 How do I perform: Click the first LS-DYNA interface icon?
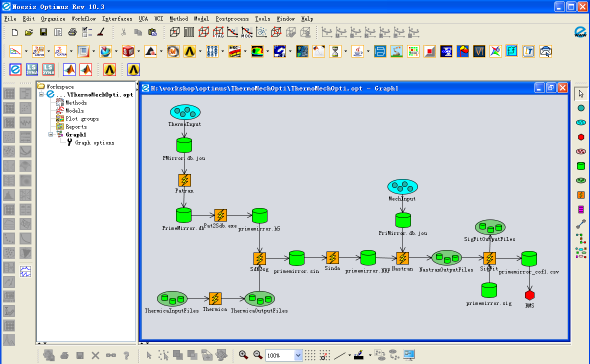coord(32,69)
